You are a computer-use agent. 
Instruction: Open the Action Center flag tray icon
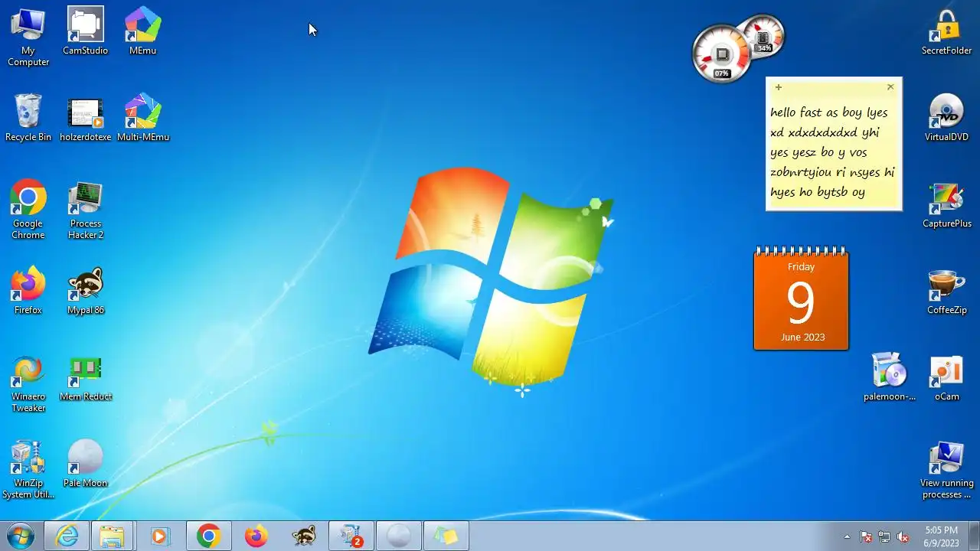pyautogui.click(x=866, y=536)
